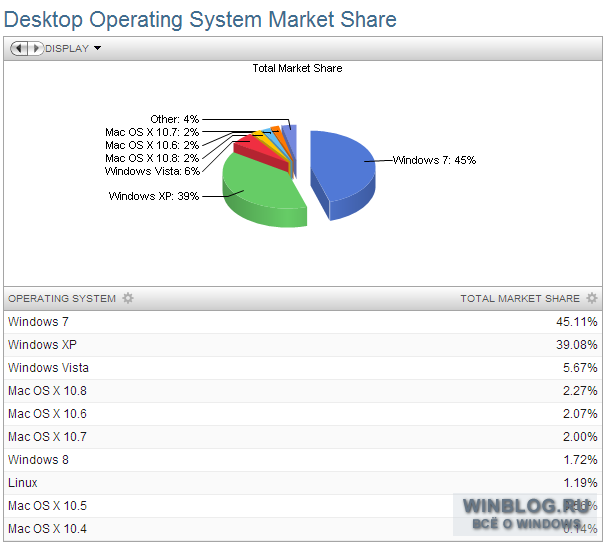
Task: Click the 'Mac OS X 10.6: 2%' chart label
Action: 152,145
